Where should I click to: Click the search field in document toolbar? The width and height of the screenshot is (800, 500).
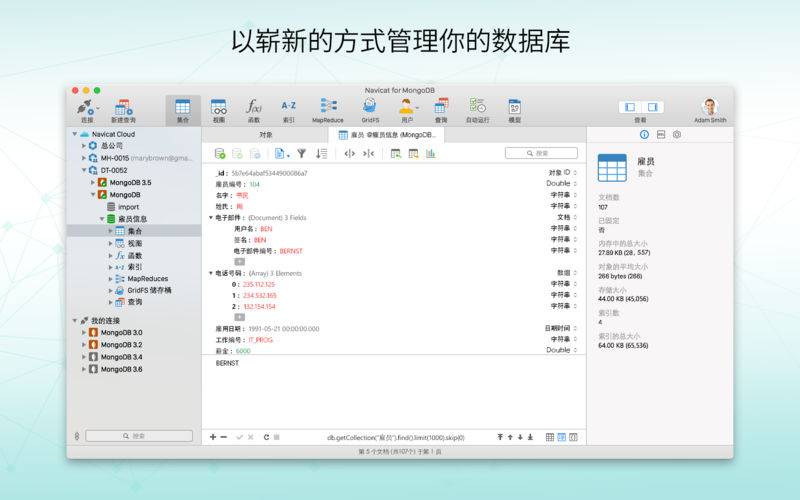[x=541, y=153]
